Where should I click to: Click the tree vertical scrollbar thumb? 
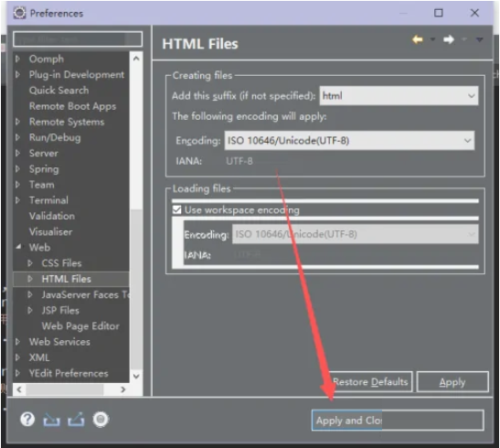pos(136,289)
